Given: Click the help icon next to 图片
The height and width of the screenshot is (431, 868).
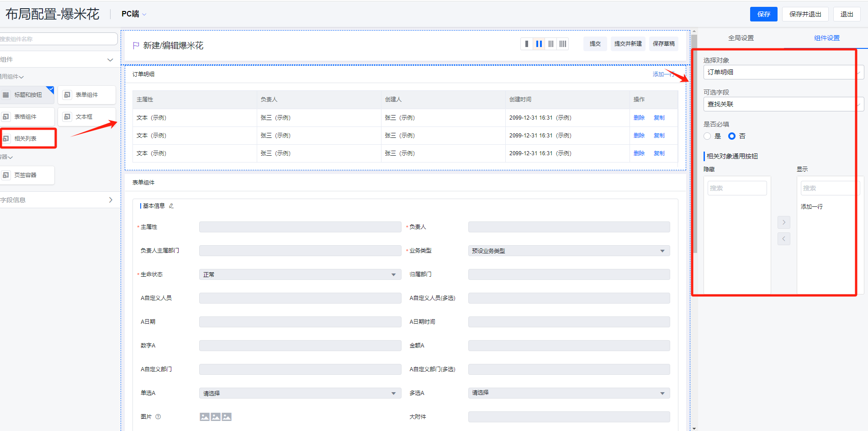Looking at the screenshot, I should 158,417.
